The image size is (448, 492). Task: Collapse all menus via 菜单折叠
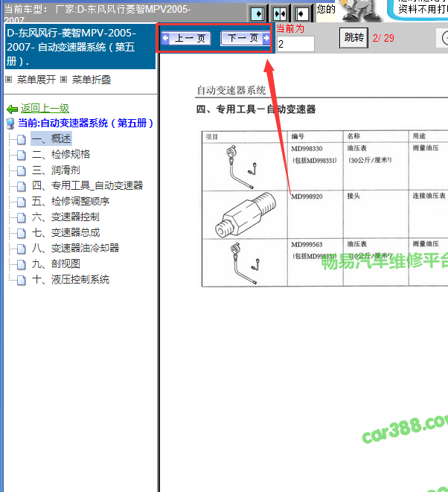(92, 80)
